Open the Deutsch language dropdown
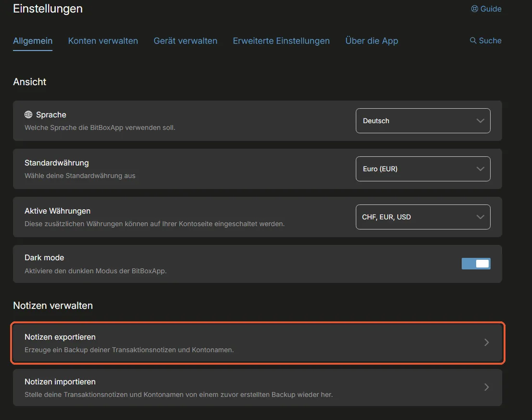This screenshot has width=532, height=420. click(423, 121)
